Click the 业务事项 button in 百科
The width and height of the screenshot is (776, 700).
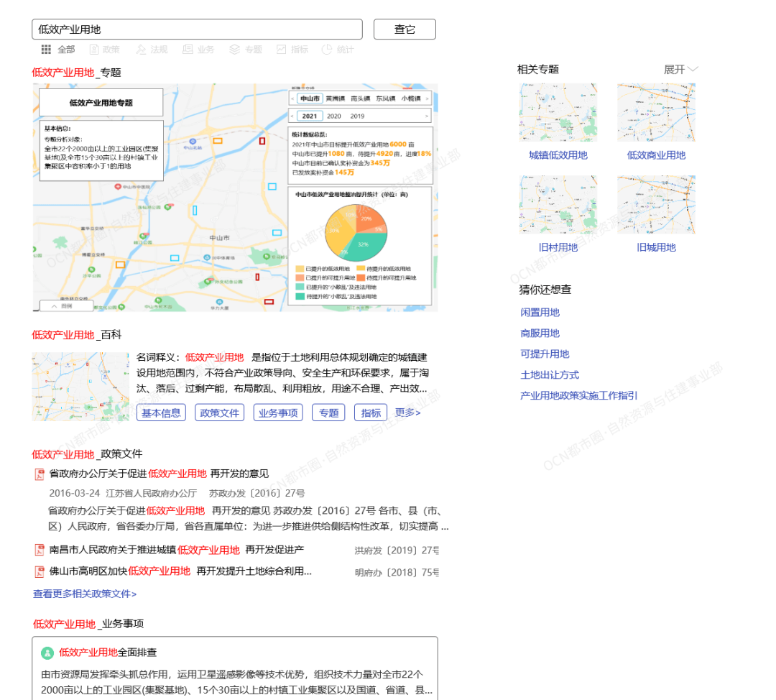pos(278,413)
